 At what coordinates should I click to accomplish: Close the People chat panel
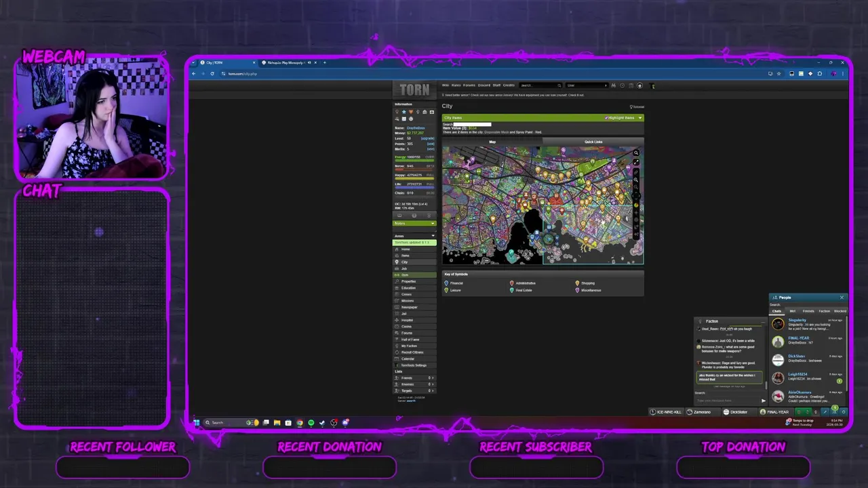click(x=842, y=298)
